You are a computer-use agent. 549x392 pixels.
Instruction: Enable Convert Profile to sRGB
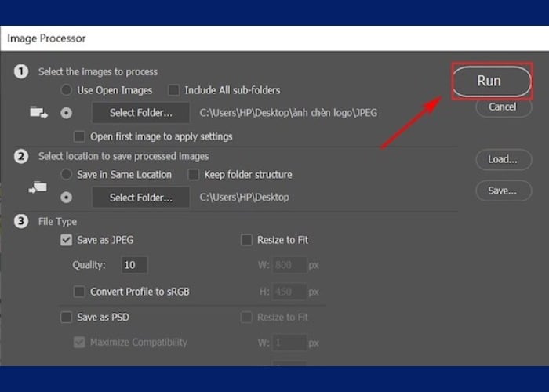[79, 292]
